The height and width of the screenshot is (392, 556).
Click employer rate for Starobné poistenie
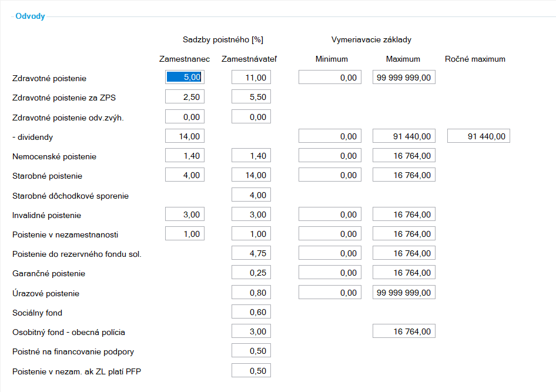251,175
